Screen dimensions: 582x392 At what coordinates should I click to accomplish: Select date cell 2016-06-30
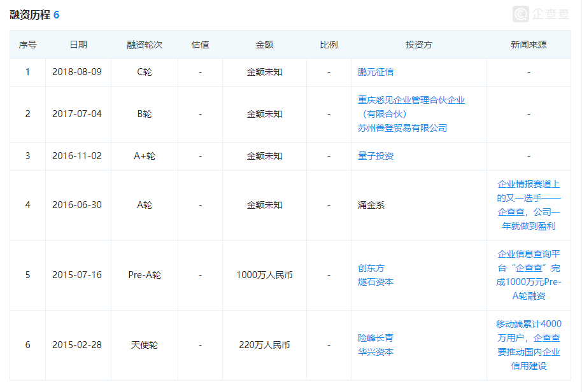click(x=77, y=205)
